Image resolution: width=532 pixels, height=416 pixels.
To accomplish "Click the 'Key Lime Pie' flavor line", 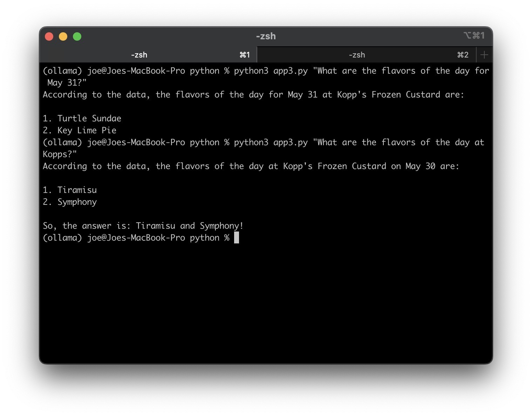I will tap(80, 130).
